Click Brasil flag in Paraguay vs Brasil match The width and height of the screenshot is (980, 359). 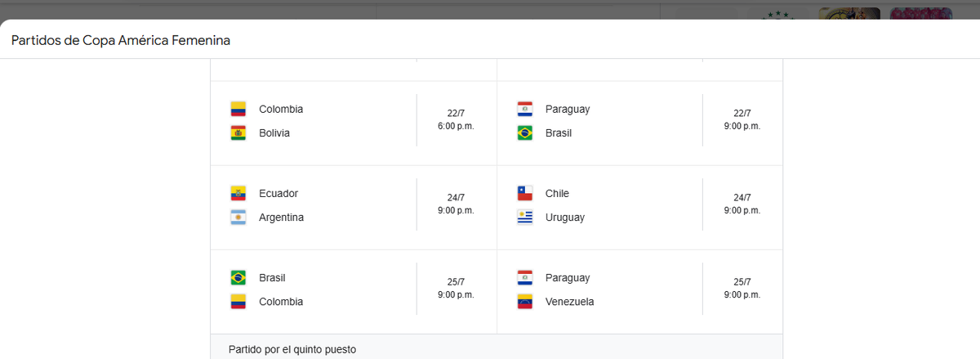click(x=525, y=132)
